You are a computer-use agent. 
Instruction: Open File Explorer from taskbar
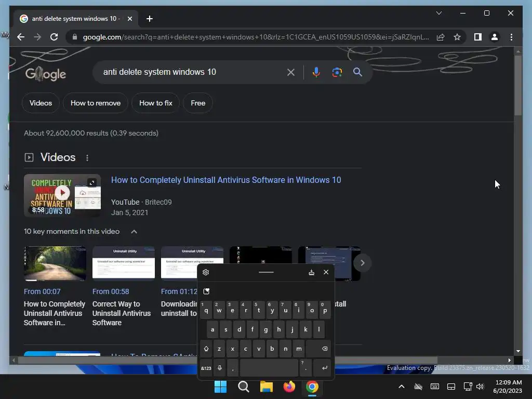click(x=267, y=387)
